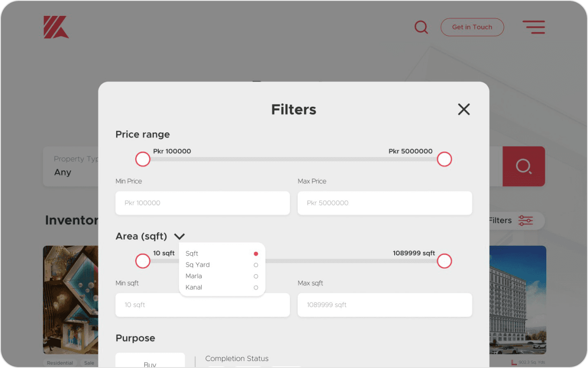588x368 pixels.
Task: Click the Pkr 5000000 slider label
Action: coord(411,151)
